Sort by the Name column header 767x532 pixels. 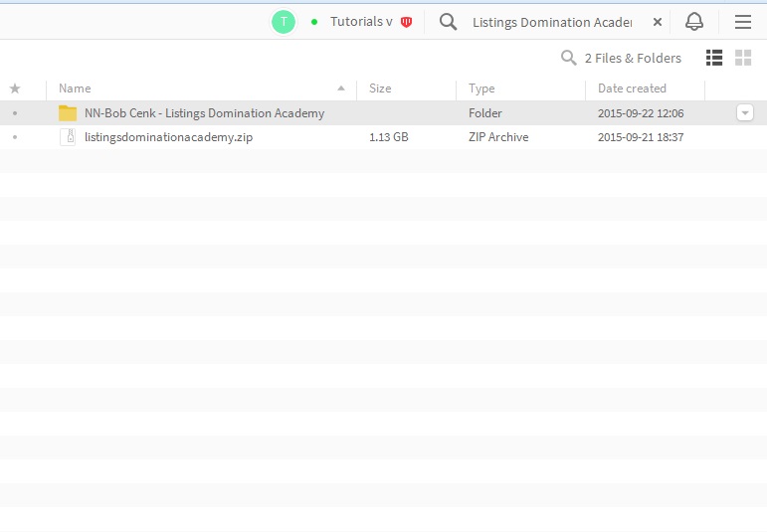coord(75,89)
